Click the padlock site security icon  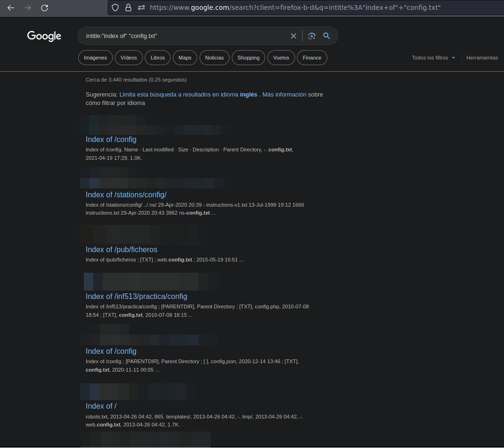point(128,7)
